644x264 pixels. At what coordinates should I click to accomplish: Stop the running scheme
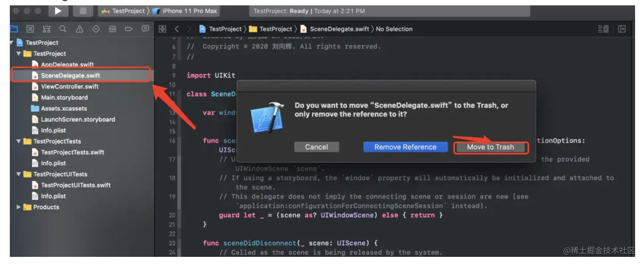[x=83, y=11]
